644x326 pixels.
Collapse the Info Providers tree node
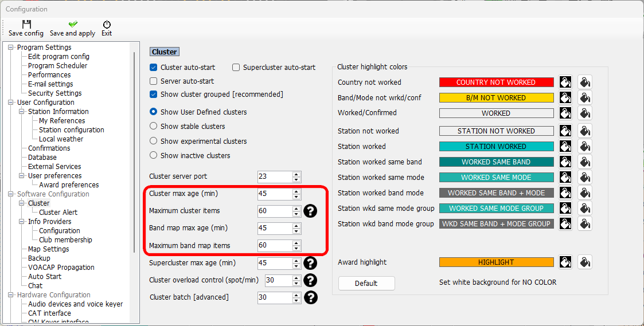(x=22, y=221)
